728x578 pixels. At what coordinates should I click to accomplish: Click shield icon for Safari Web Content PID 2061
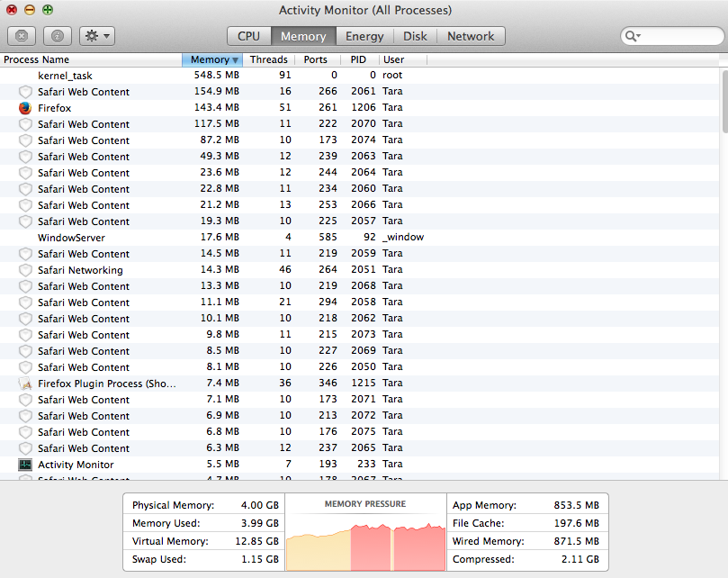pyautogui.click(x=25, y=92)
